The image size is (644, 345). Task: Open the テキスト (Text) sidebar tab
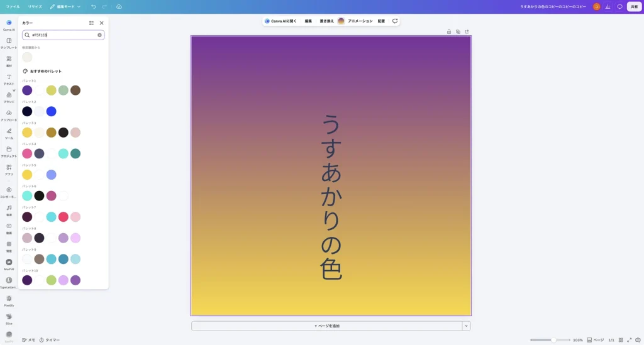9,79
